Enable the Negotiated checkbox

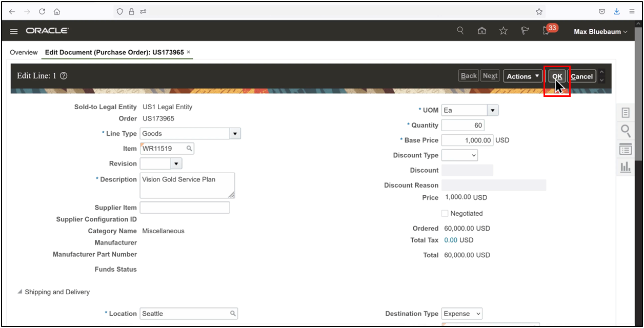pyautogui.click(x=445, y=213)
